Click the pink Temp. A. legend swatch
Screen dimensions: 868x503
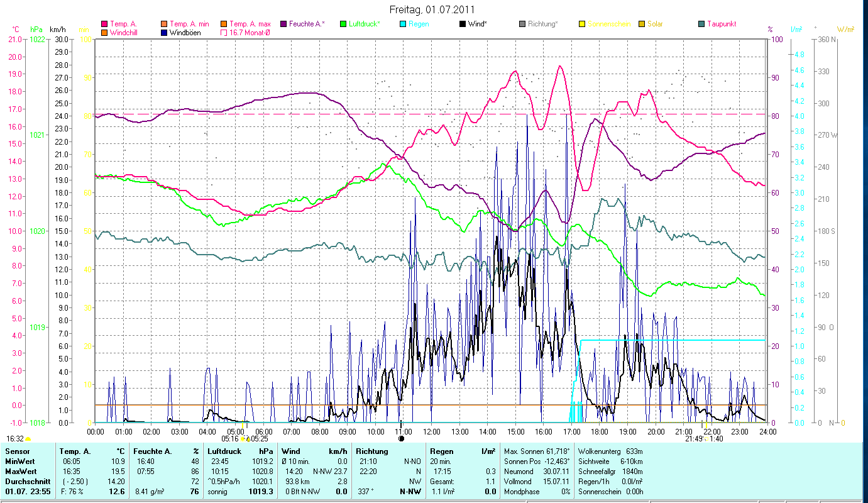(x=104, y=24)
